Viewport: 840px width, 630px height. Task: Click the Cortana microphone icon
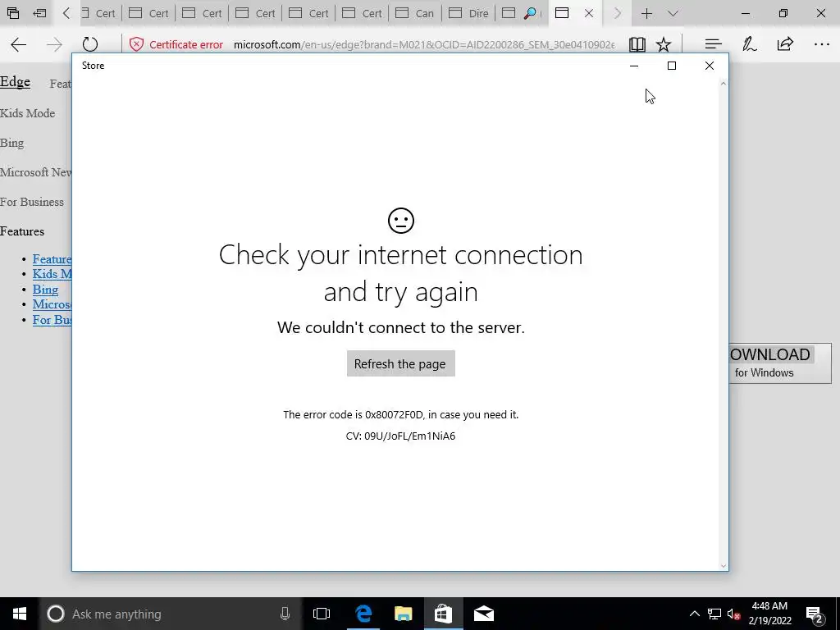[x=285, y=614]
